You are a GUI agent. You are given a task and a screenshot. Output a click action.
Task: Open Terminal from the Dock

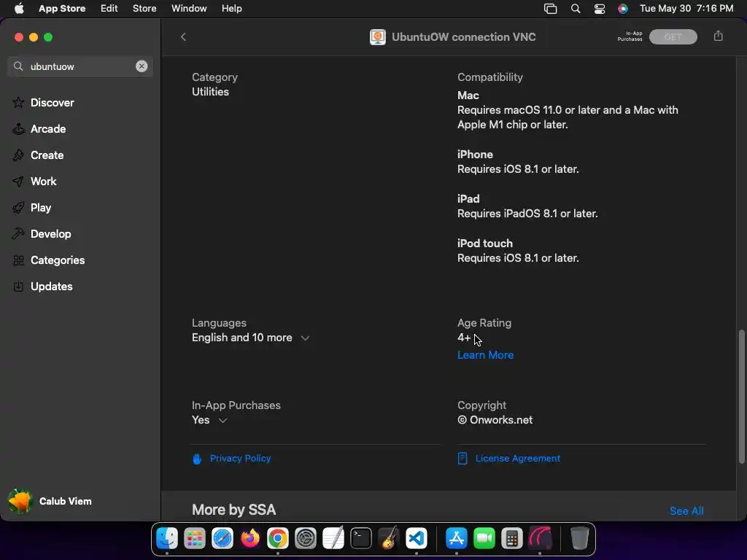[x=361, y=539]
